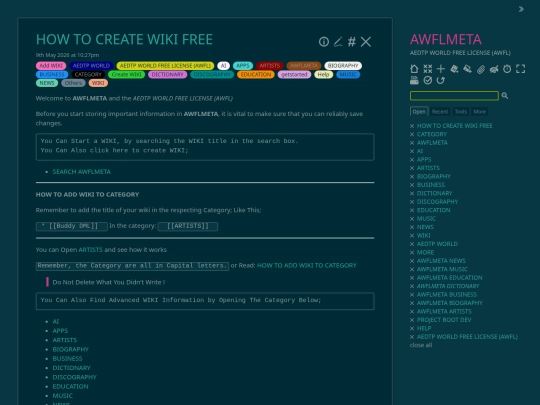Show tiddler info panel icon
The height and width of the screenshot is (405, 540).
(x=323, y=42)
